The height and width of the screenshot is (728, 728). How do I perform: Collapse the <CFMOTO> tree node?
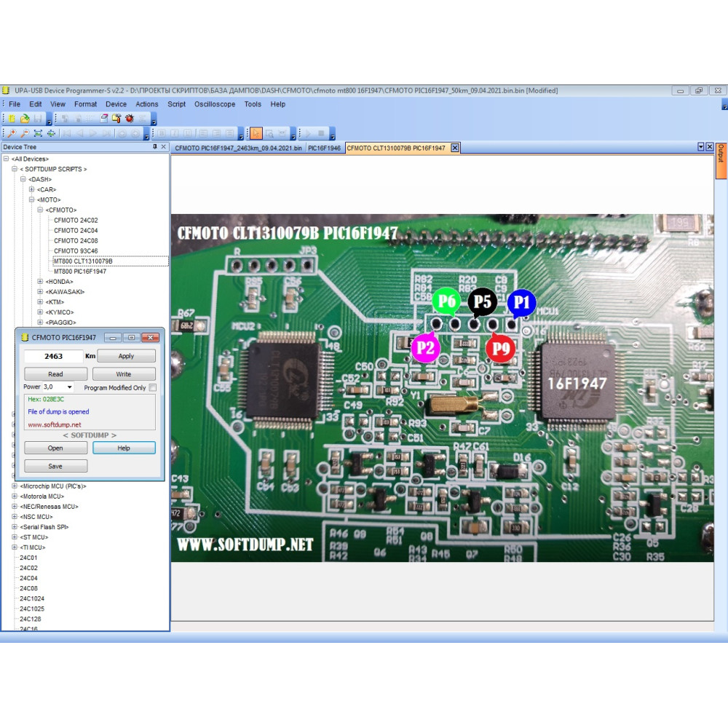click(40, 210)
